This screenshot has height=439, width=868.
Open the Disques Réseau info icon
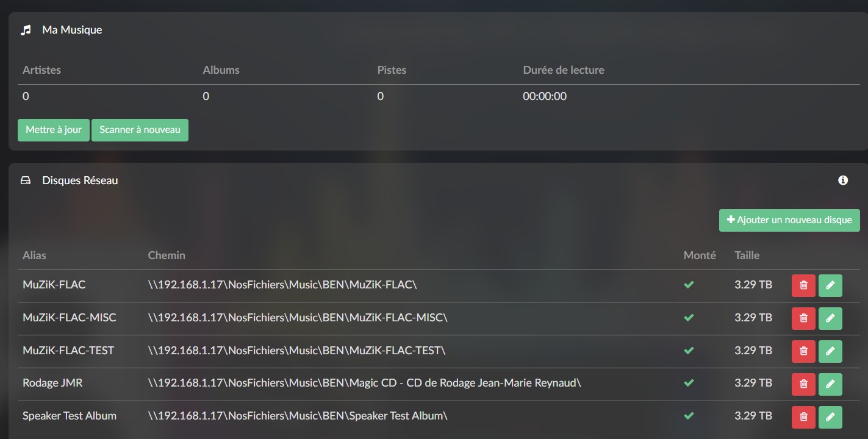click(843, 180)
